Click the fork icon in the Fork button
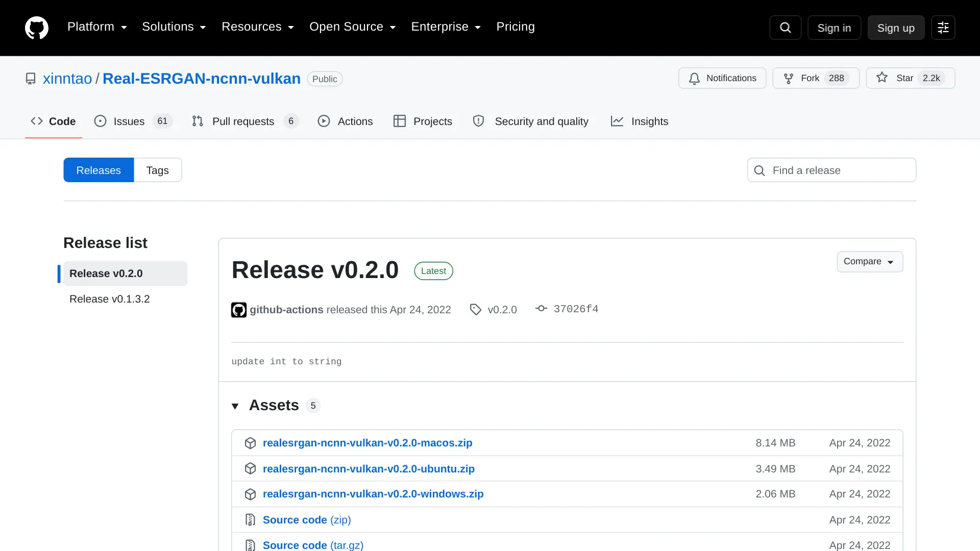980x551 pixels. click(789, 79)
